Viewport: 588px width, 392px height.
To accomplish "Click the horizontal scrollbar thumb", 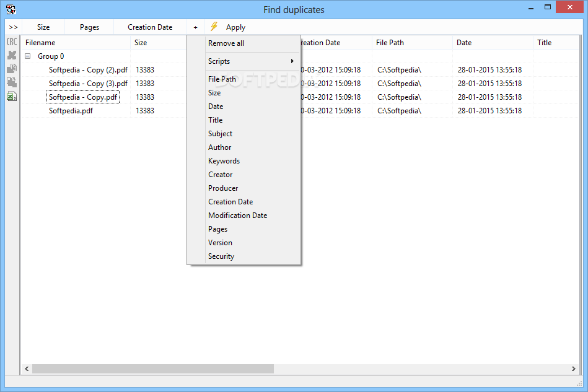I will (x=153, y=368).
